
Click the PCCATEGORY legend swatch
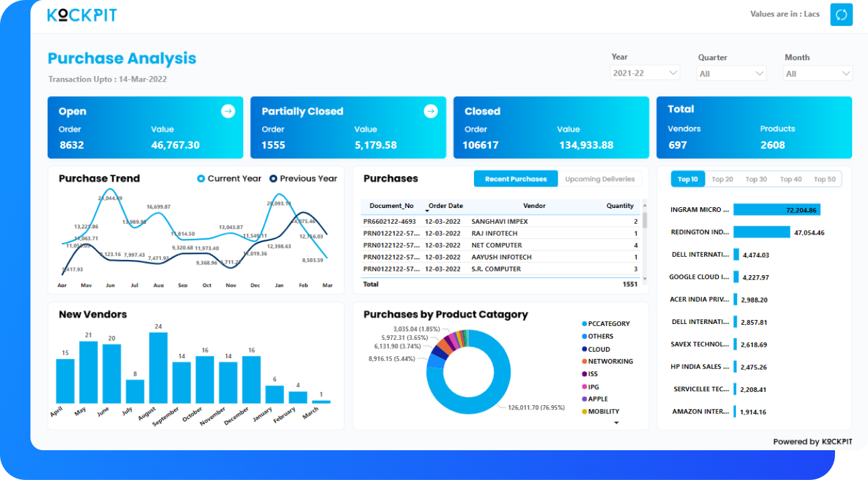(x=584, y=324)
